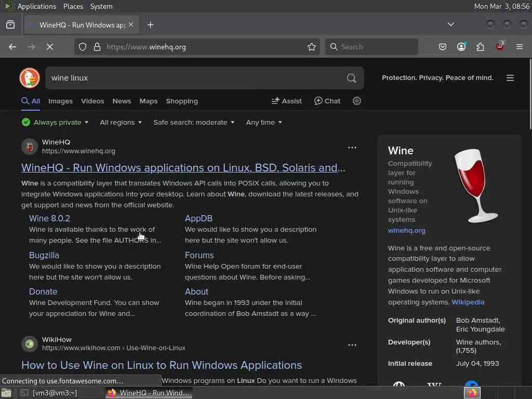Image resolution: width=532 pixels, height=399 pixels.
Task: Switch to the News tab
Action: pos(122,101)
